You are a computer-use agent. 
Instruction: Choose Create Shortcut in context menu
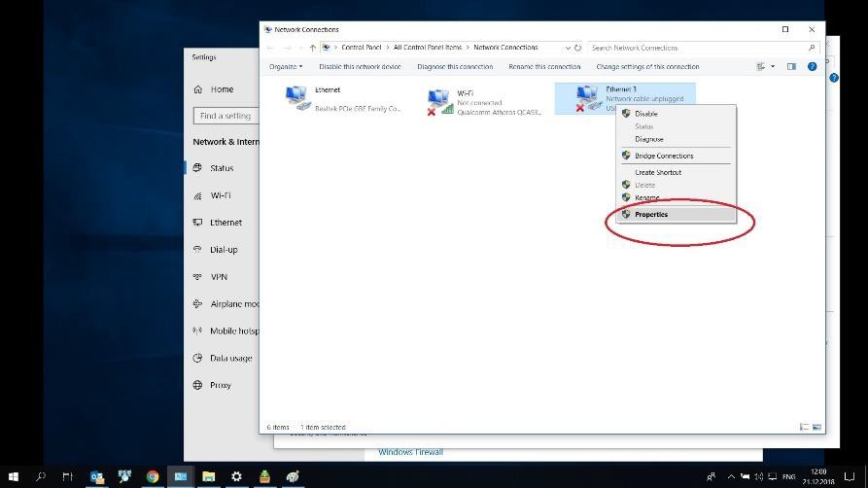[677, 172]
